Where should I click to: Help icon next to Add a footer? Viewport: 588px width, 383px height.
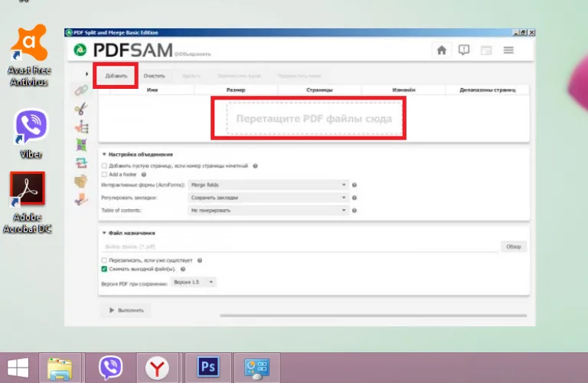[144, 175]
